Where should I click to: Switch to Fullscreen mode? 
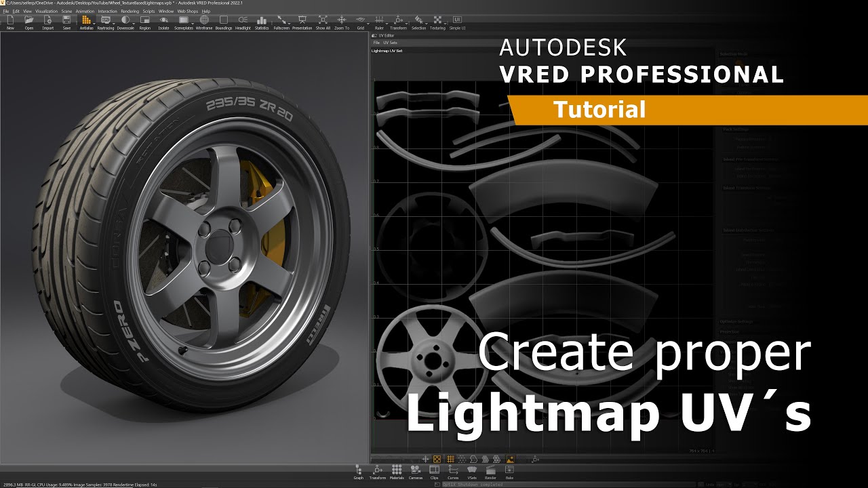pyautogui.click(x=281, y=23)
